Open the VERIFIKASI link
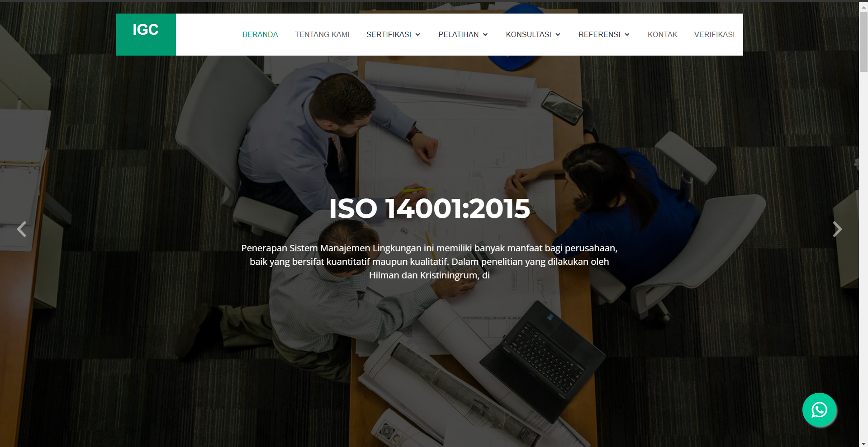Image resolution: width=868 pixels, height=447 pixels. tap(714, 35)
